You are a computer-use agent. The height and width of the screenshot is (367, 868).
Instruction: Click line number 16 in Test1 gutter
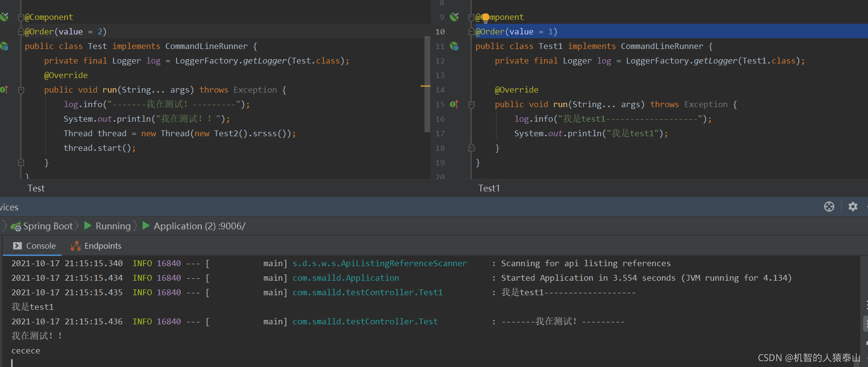tap(440, 119)
